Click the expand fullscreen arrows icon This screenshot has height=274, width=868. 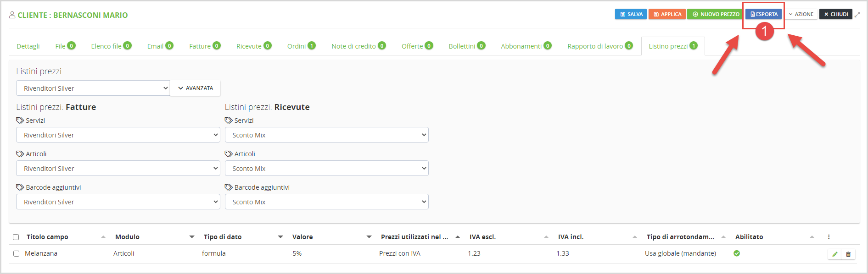click(857, 15)
